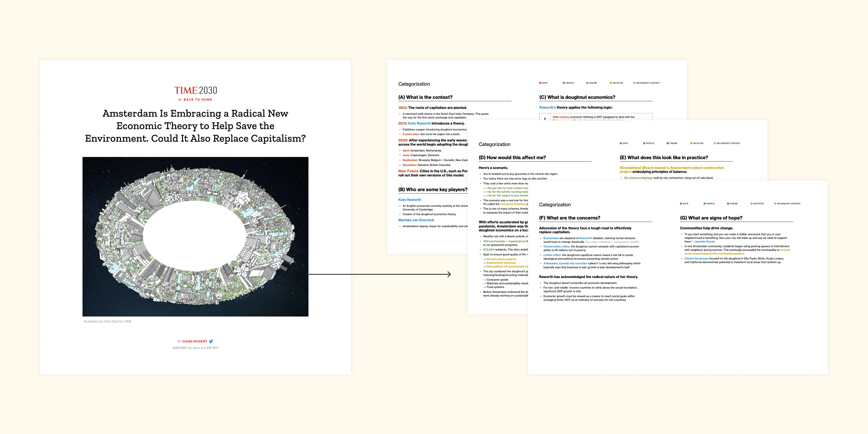Click green FIGURE legend swatch on section A page
868x434 pixels.
[x=587, y=83]
